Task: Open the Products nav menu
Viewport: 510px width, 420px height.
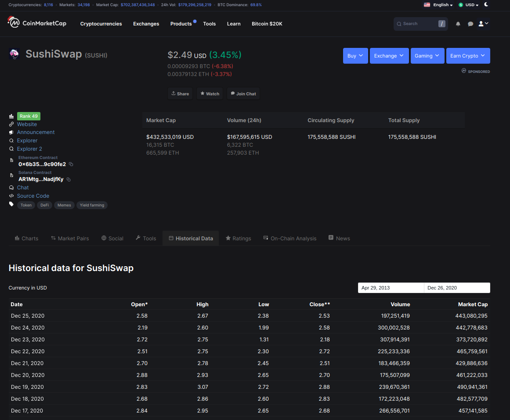Action: pos(181,24)
